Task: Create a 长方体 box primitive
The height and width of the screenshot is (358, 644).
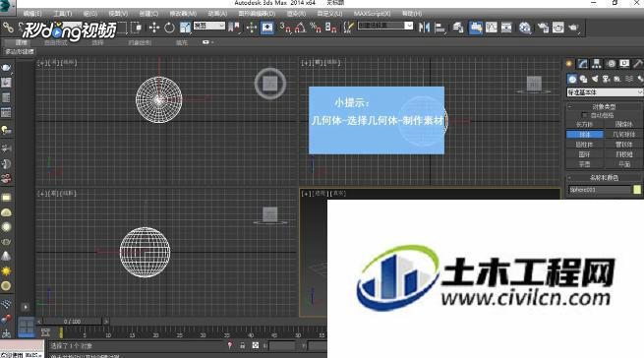Action: tap(584, 125)
